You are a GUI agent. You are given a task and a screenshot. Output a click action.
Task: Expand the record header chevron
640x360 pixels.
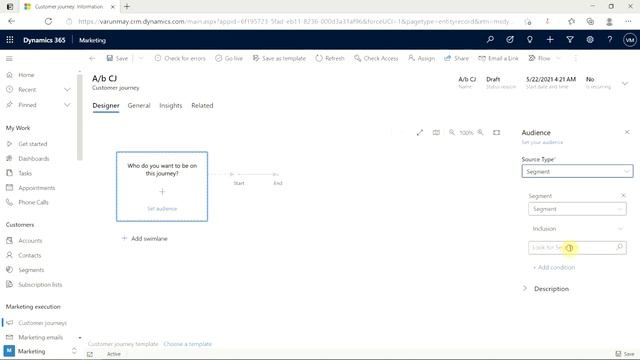pyautogui.click(x=625, y=83)
